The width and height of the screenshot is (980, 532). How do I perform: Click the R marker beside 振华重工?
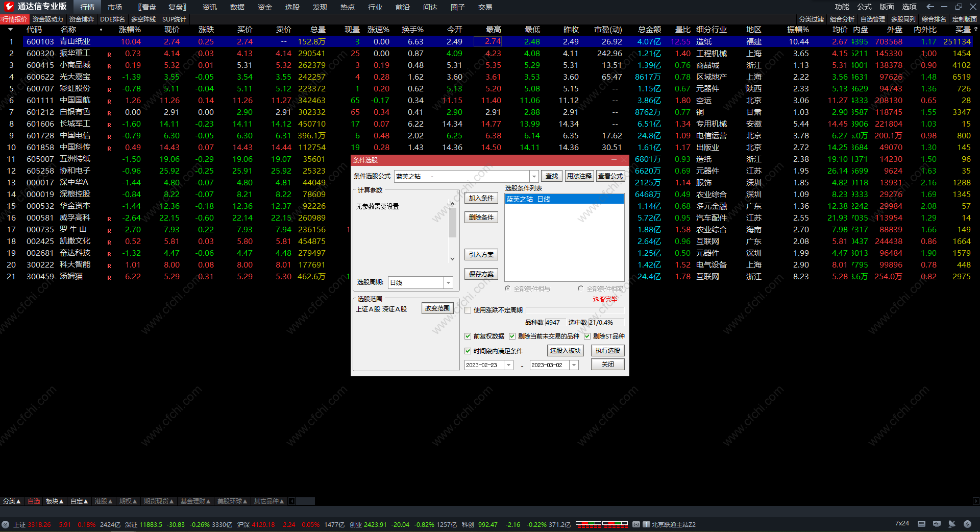(109, 54)
